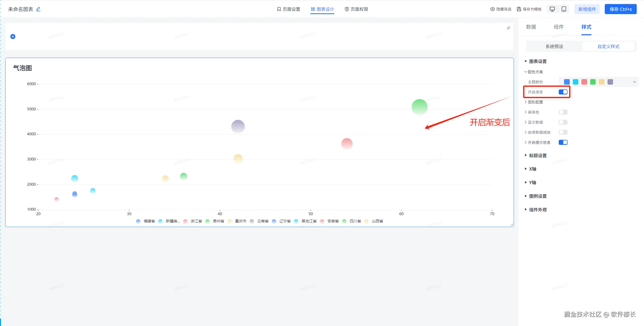Click the pin icon on filter bar
The height and width of the screenshot is (326, 644).
(x=508, y=28)
